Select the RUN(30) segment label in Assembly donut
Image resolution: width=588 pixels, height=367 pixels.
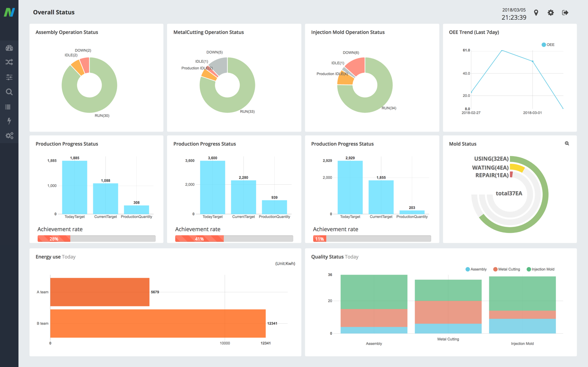coord(102,115)
